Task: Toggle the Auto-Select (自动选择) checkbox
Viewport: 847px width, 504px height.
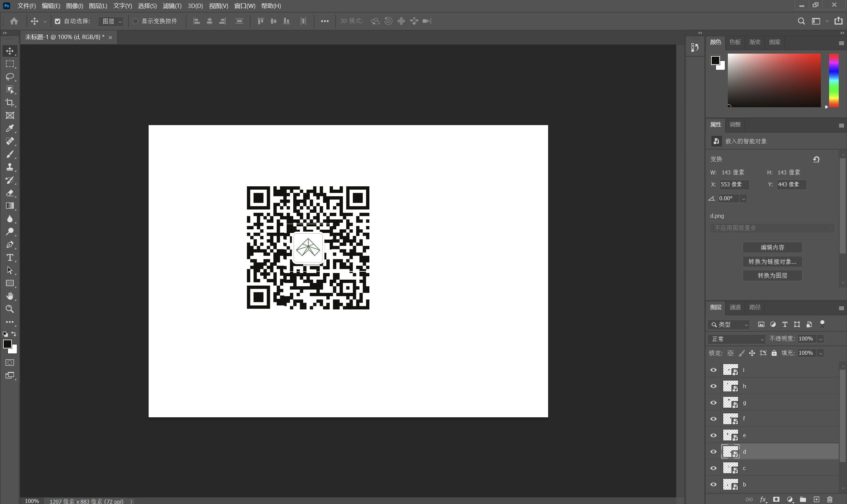Action: (57, 21)
